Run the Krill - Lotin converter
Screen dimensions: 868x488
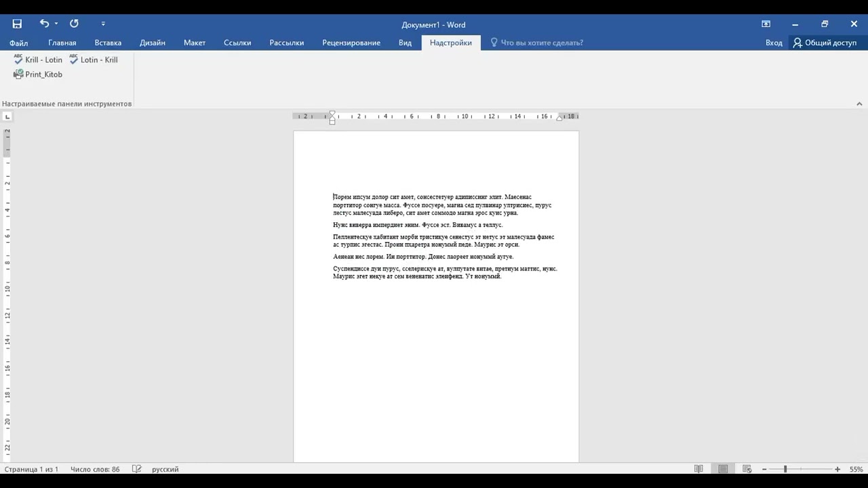(x=38, y=60)
